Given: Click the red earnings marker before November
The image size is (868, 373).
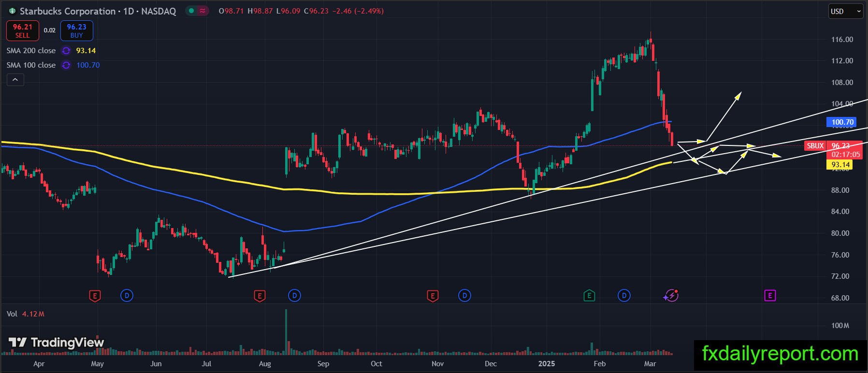Looking at the screenshot, I should pos(433,296).
